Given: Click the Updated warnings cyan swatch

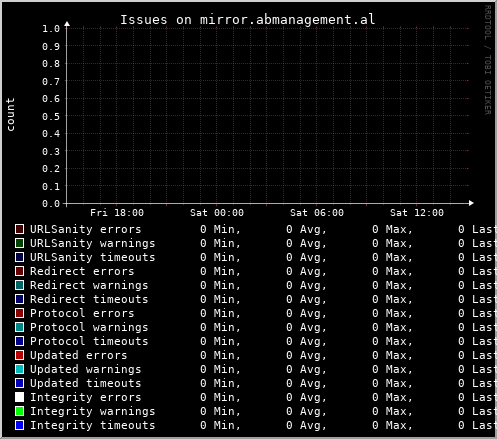Looking at the screenshot, I should (20, 369).
